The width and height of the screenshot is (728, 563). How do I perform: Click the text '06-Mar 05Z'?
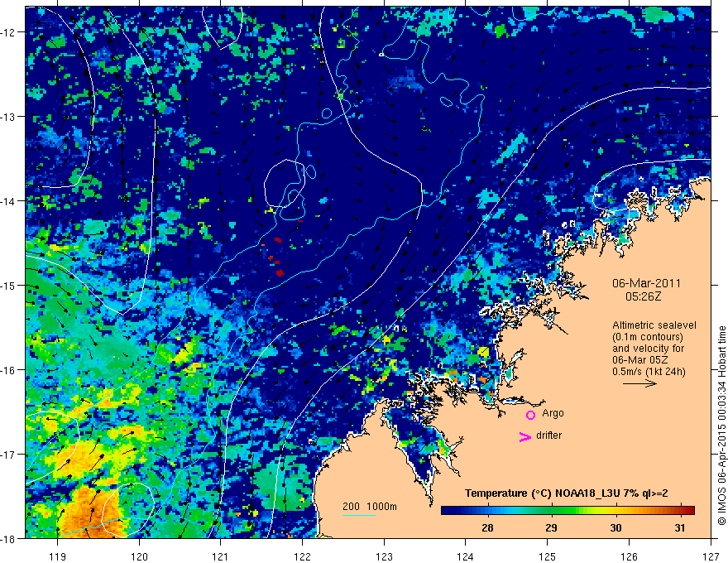pos(639,360)
